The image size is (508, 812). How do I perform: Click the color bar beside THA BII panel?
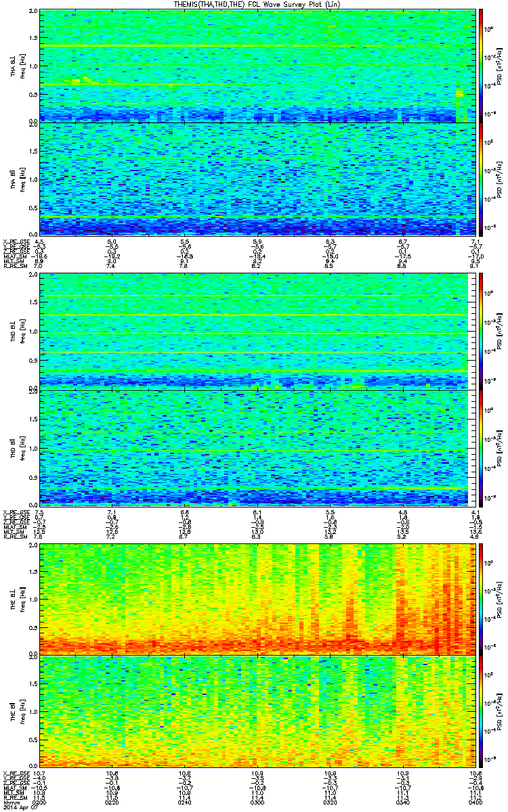482,179
